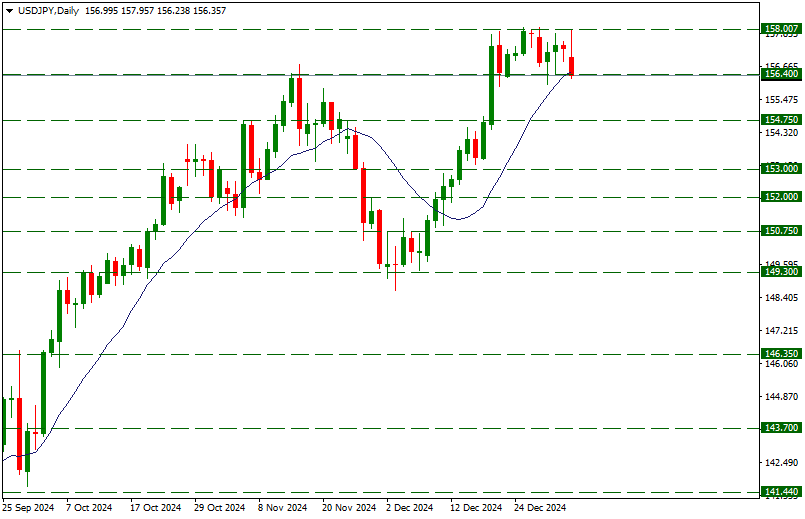Select the 152.000 price level label

click(780, 198)
